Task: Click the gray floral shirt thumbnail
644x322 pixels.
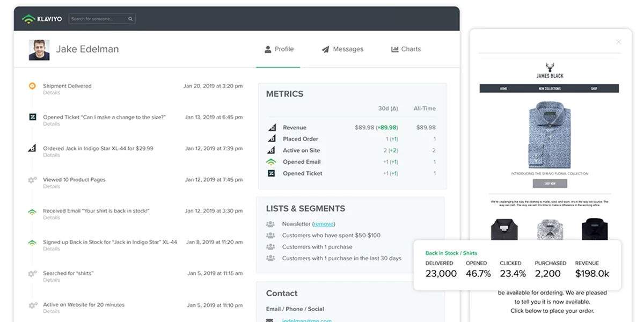Action: click(550, 229)
